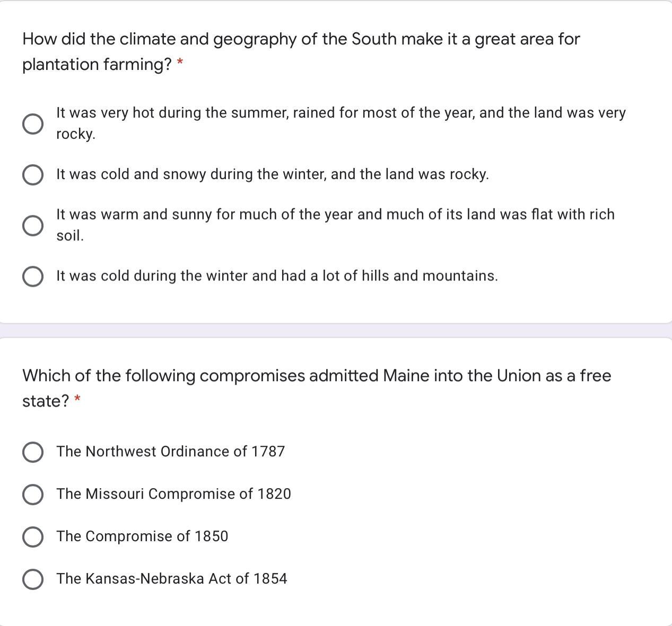The image size is (672, 626).
Task: Pick the Compromise of 1850 radio button
Action: [x=33, y=537]
